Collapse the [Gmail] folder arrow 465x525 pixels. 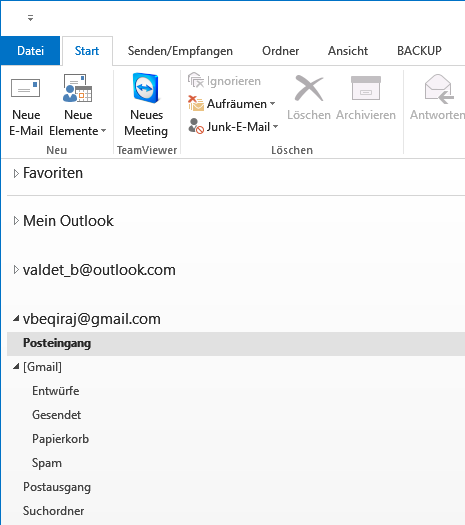(x=16, y=367)
